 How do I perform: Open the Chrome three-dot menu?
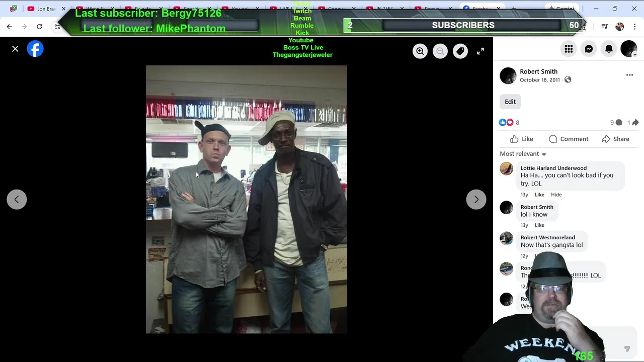click(634, 26)
